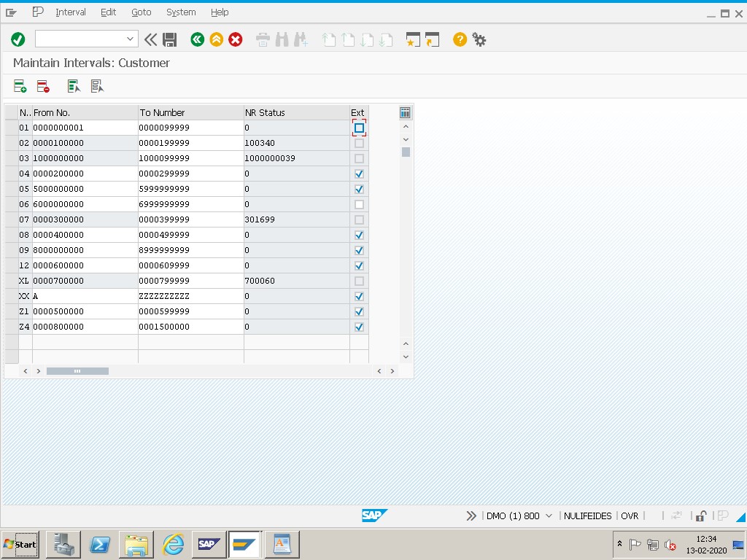Screen dimensions: 747x560
Task: Open Internet Explorer from the taskbar
Action: (173, 544)
